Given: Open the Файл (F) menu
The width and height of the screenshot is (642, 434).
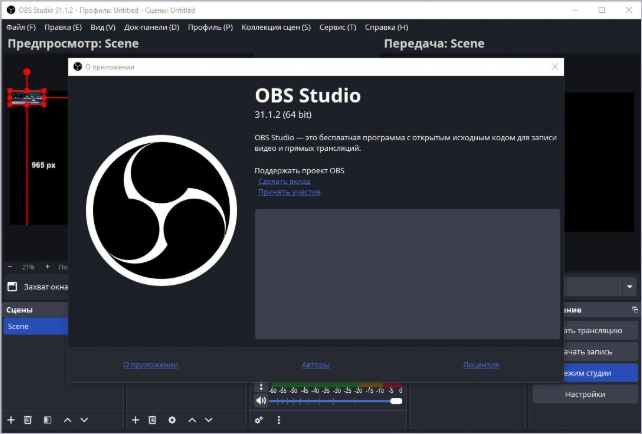Looking at the screenshot, I should [x=21, y=27].
